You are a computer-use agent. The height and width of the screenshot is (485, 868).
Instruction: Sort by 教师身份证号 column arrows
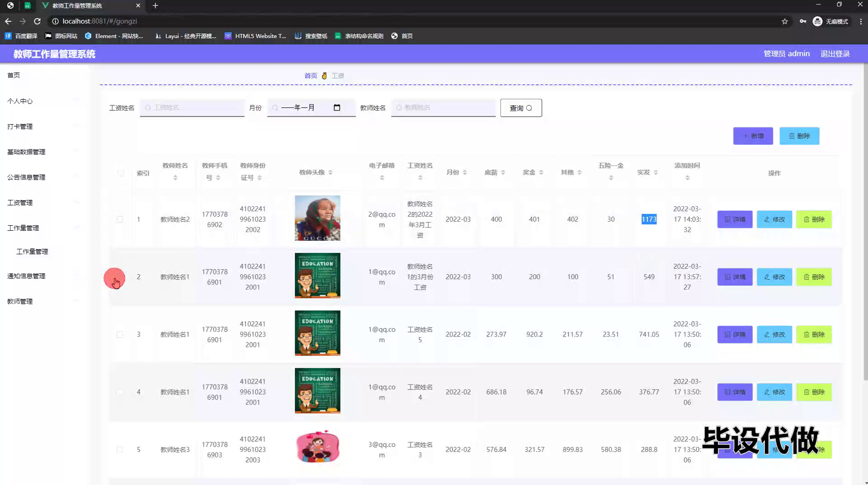tap(259, 178)
